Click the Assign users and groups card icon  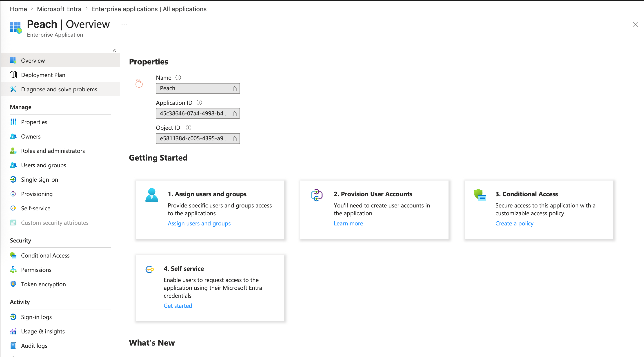tap(152, 195)
